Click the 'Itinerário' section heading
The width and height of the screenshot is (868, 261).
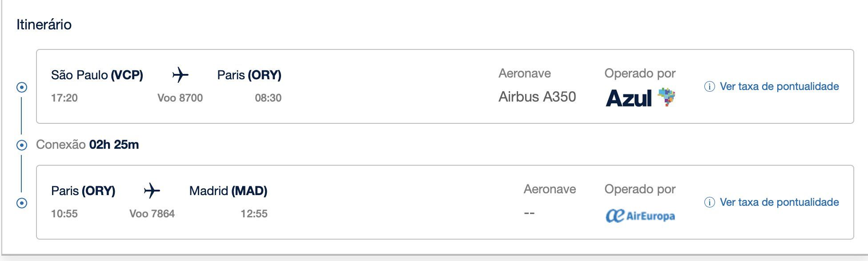click(x=44, y=24)
